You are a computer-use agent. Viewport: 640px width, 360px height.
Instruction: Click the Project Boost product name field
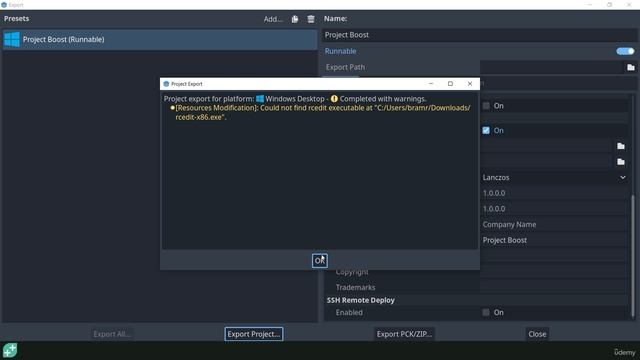tap(554, 240)
